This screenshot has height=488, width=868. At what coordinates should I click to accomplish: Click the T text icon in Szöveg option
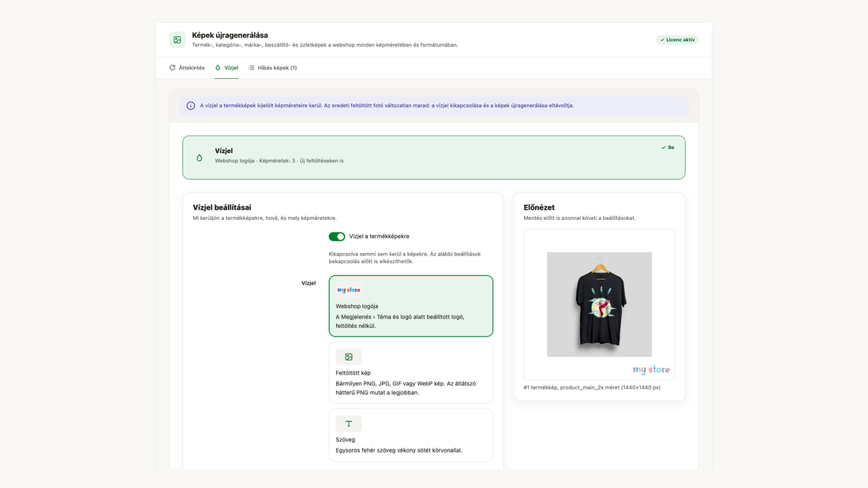coord(349,424)
